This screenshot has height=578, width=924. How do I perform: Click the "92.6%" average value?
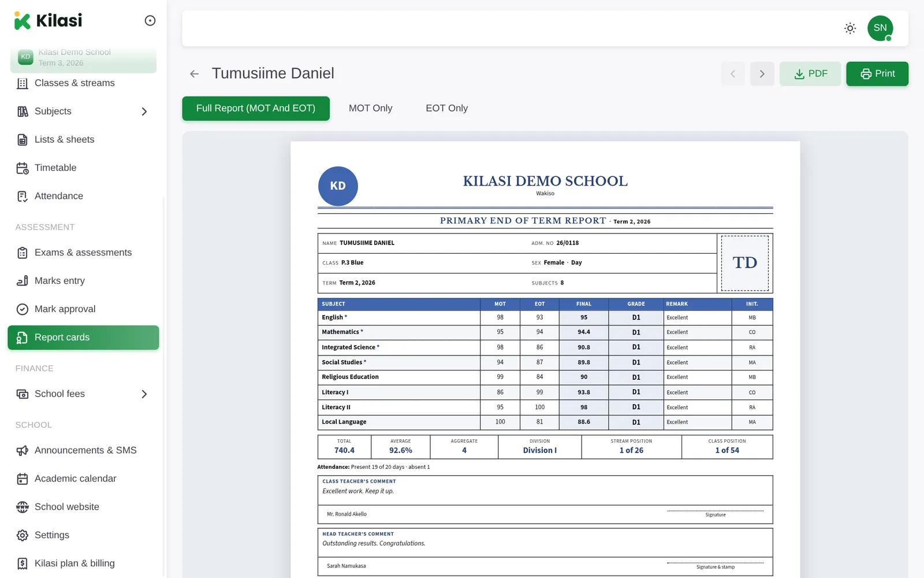click(401, 451)
